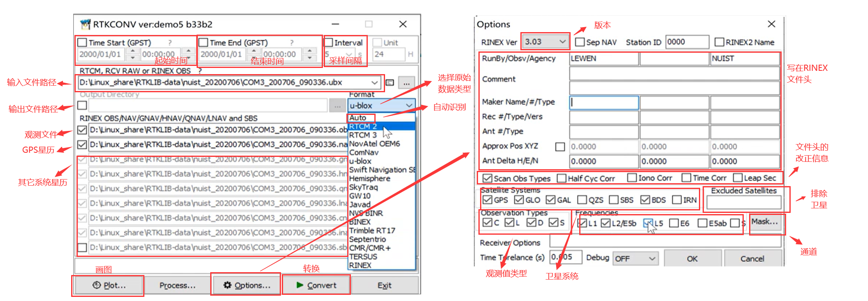Image resolution: width=868 pixels, height=301 pixels.
Task: Open the Mask... settings button
Action: 765,222
